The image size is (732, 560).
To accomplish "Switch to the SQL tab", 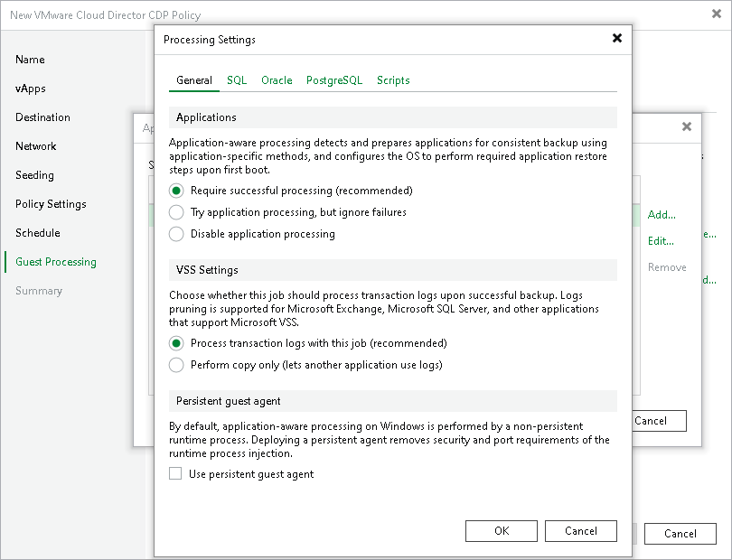I will click(x=237, y=80).
